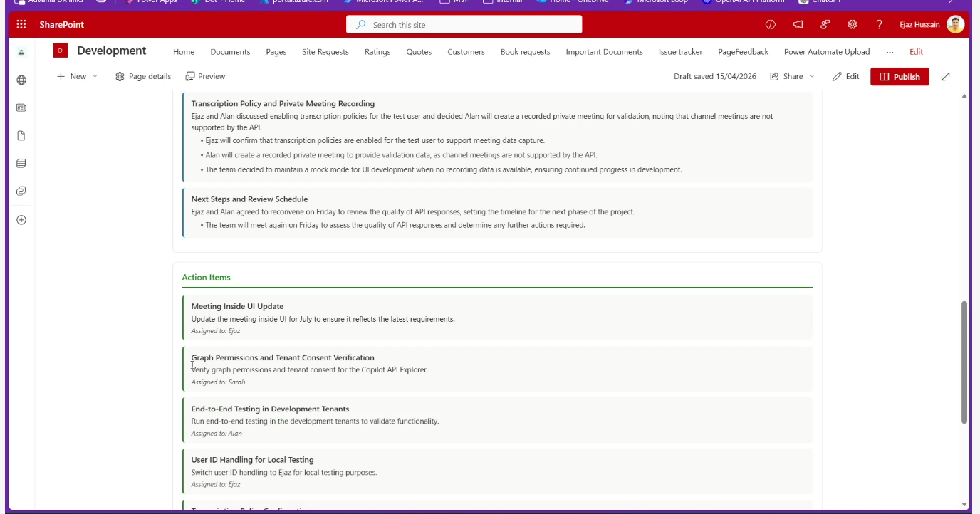The width and height of the screenshot is (980, 514).
Task: Click the circled plus Create icon
Action: pos(21,220)
